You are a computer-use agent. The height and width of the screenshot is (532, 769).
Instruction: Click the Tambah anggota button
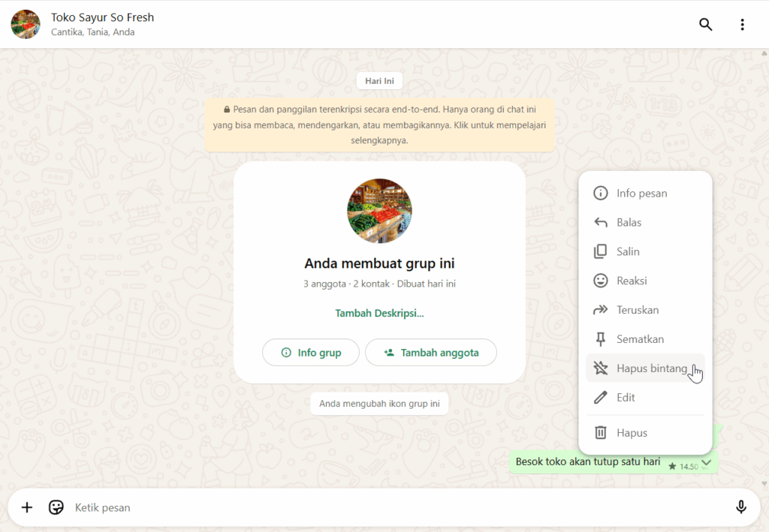click(431, 352)
